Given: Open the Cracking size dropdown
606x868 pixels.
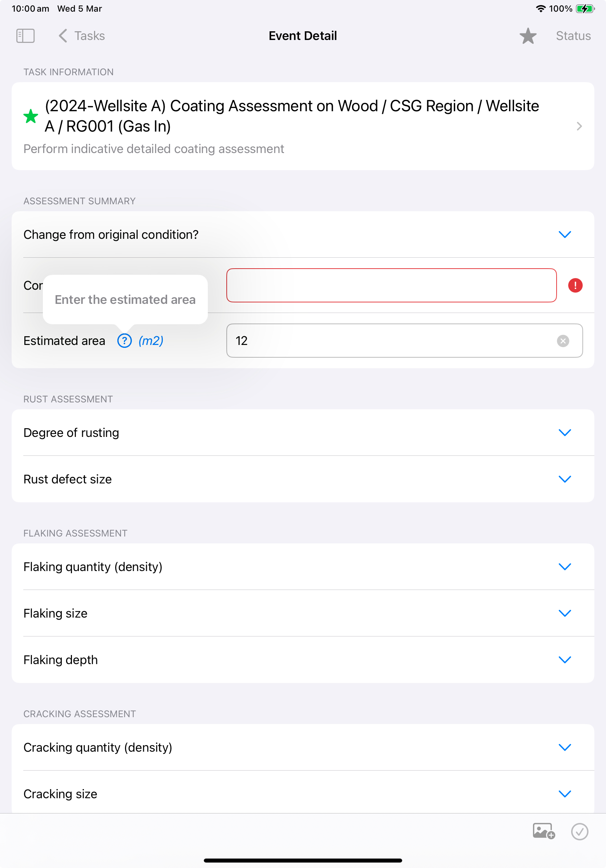Looking at the screenshot, I should 303,793.
